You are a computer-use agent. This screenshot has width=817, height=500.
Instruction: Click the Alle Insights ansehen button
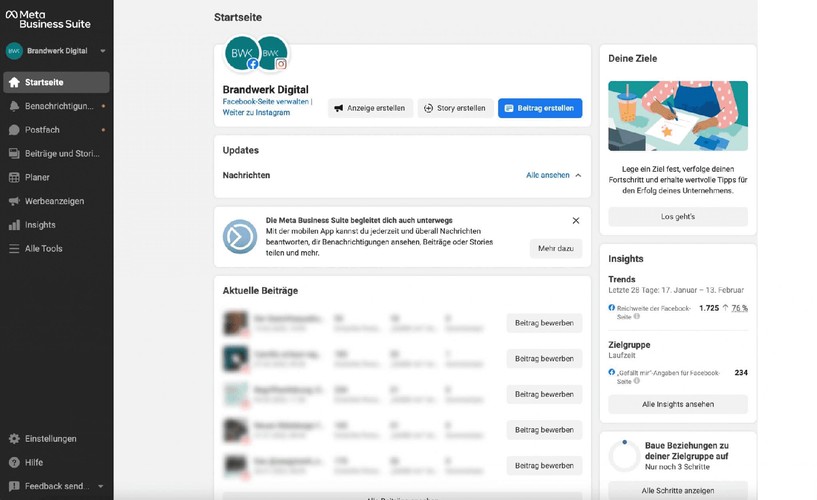click(x=678, y=404)
